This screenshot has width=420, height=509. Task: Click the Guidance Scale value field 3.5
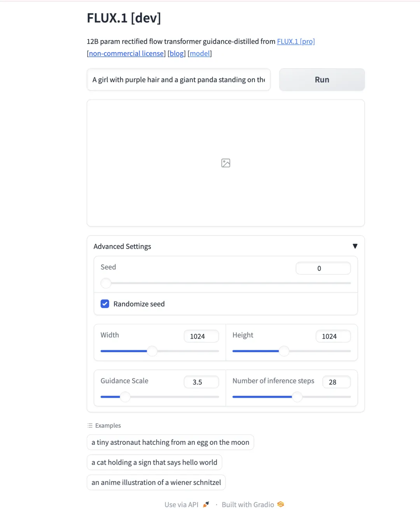point(201,382)
